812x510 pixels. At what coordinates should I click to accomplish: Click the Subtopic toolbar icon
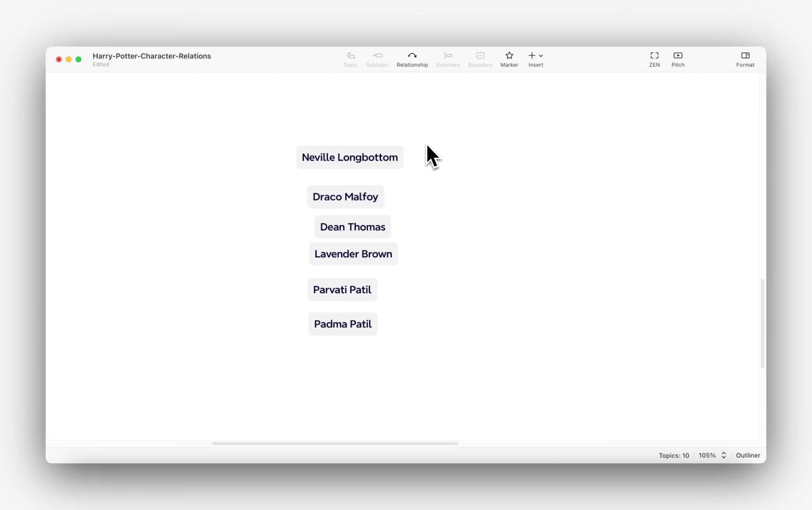click(x=377, y=59)
